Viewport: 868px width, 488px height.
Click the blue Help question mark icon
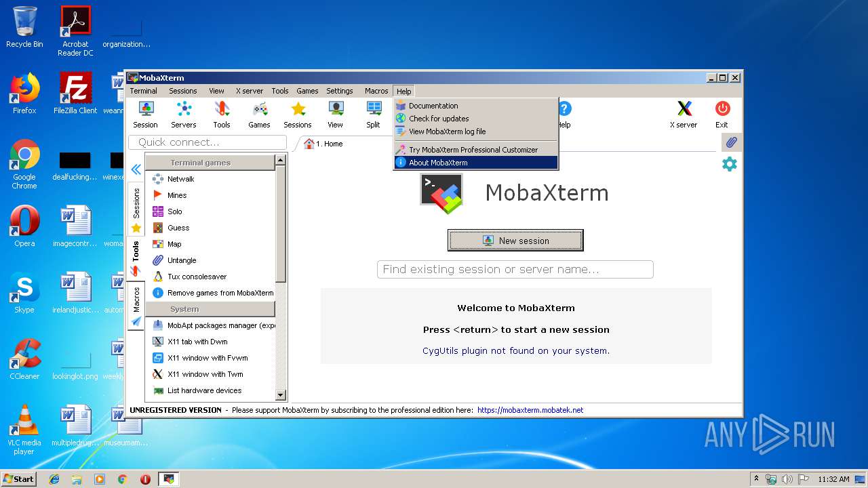pyautogui.click(x=564, y=109)
